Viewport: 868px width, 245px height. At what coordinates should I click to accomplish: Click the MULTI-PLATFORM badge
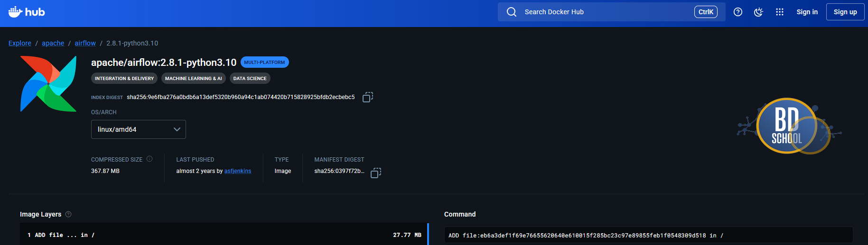click(264, 62)
